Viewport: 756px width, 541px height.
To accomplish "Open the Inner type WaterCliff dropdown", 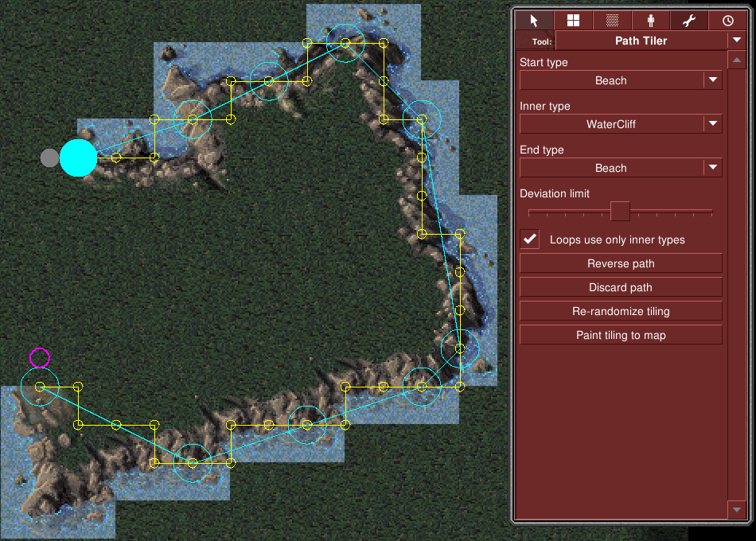I will (711, 123).
